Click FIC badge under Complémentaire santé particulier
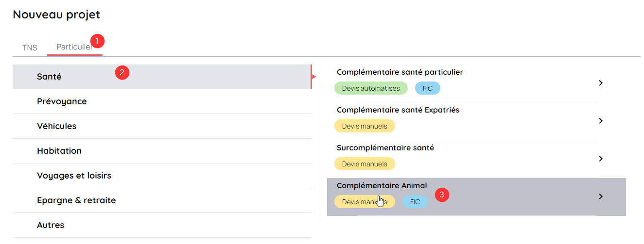Screen dimensions: 644x244 point(428,88)
